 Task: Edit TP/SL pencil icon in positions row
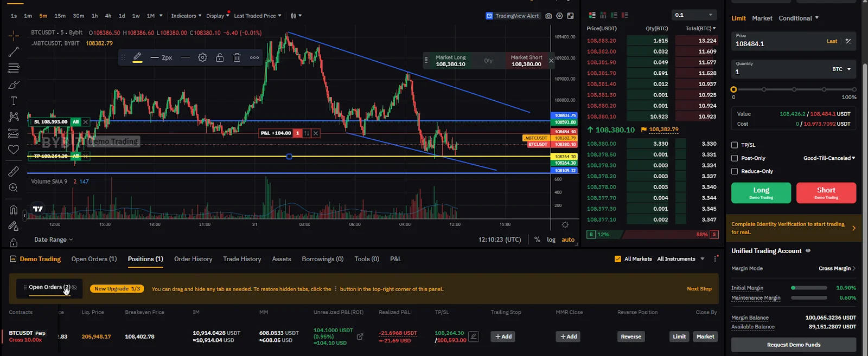(474, 336)
